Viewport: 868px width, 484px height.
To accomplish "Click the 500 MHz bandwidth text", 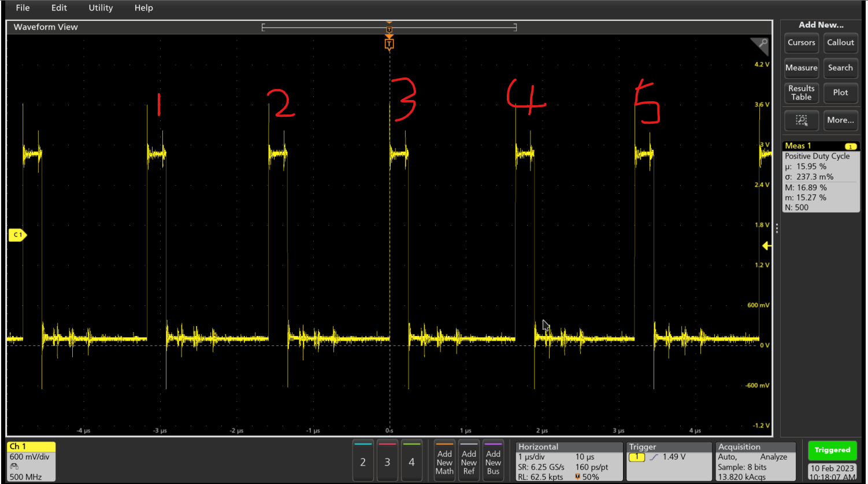I will 25,477.
